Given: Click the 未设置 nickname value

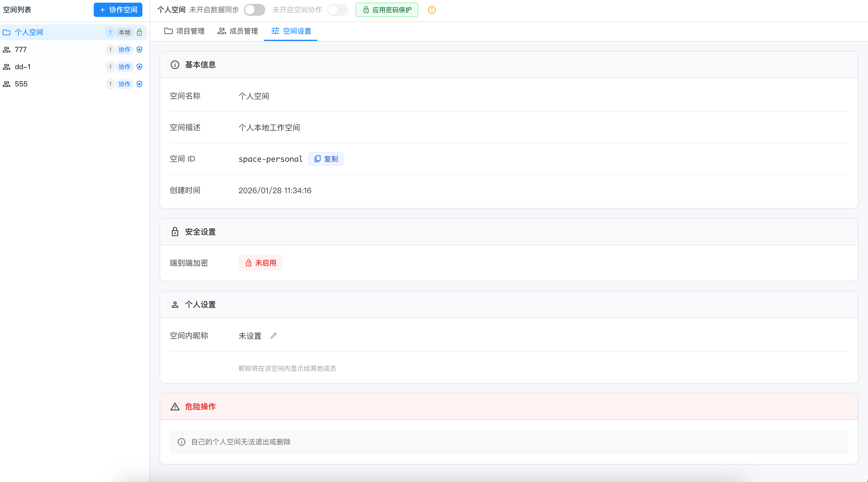Looking at the screenshot, I should pos(250,336).
